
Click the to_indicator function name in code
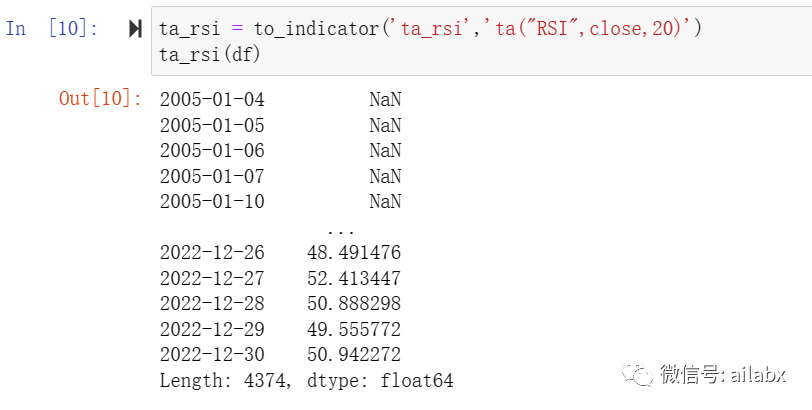[316, 29]
